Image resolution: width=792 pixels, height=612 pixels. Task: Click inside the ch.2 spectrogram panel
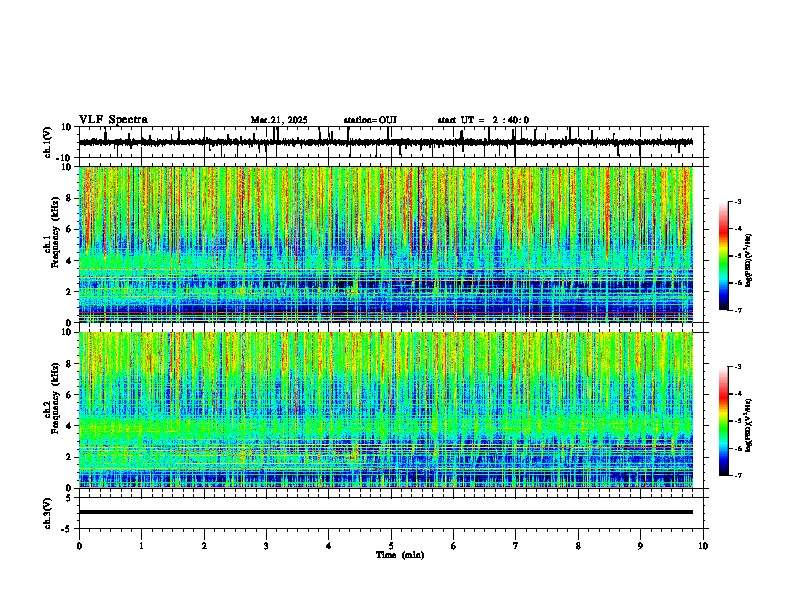click(x=386, y=410)
